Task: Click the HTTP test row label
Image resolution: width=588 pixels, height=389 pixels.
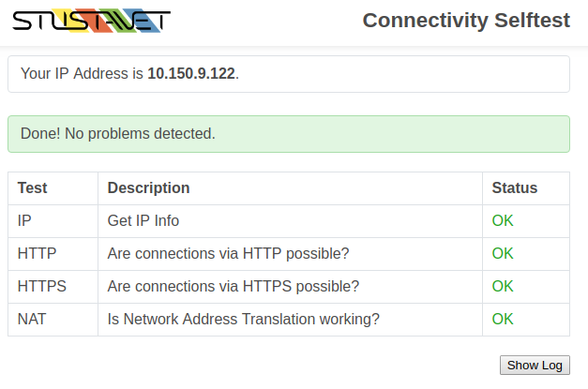Action: point(37,254)
